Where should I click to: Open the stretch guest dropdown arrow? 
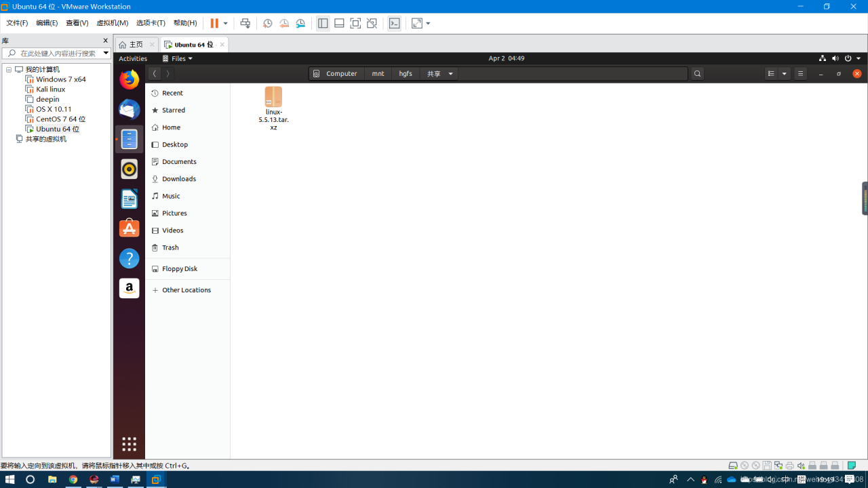point(429,23)
